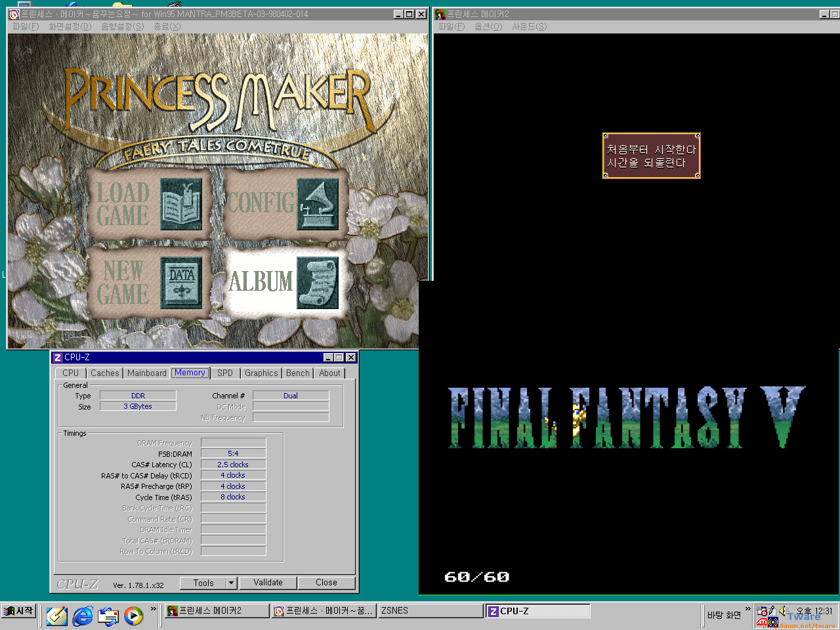Click the FSB:DRAM 5:4 value
Screen dimensions: 840x630
[233, 453]
